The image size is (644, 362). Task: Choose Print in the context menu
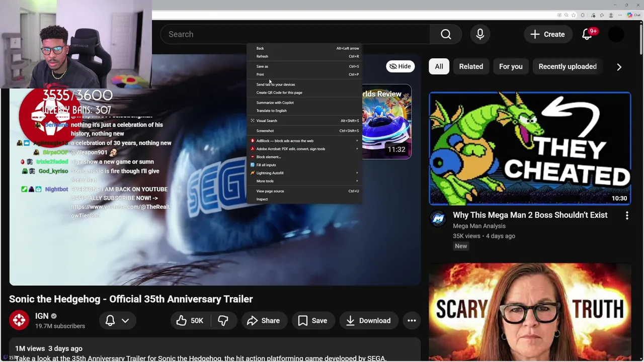pyautogui.click(x=304, y=74)
